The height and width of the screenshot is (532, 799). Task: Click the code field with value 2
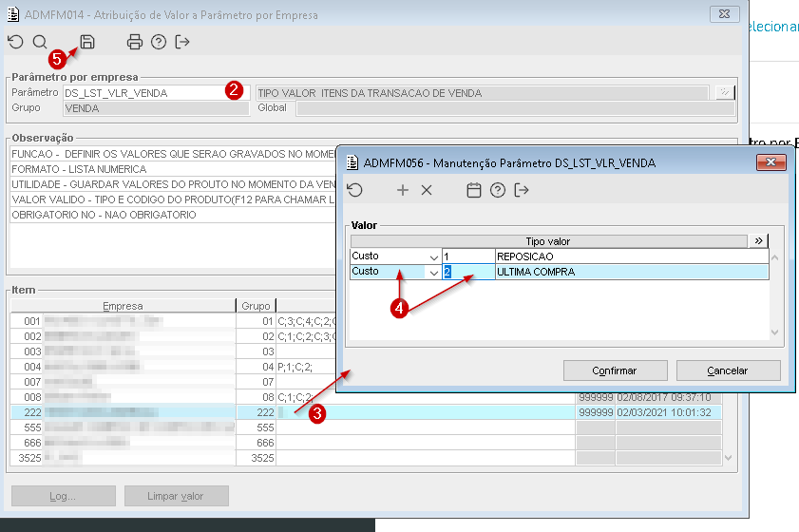click(468, 272)
